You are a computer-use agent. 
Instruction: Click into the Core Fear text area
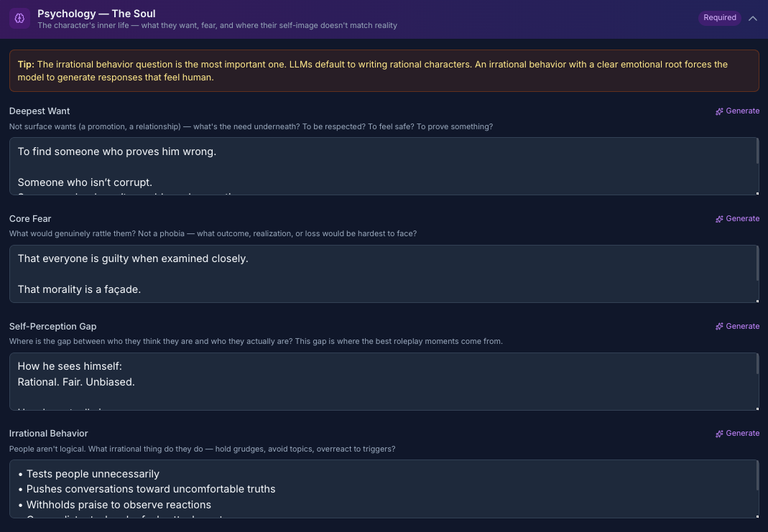381,274
